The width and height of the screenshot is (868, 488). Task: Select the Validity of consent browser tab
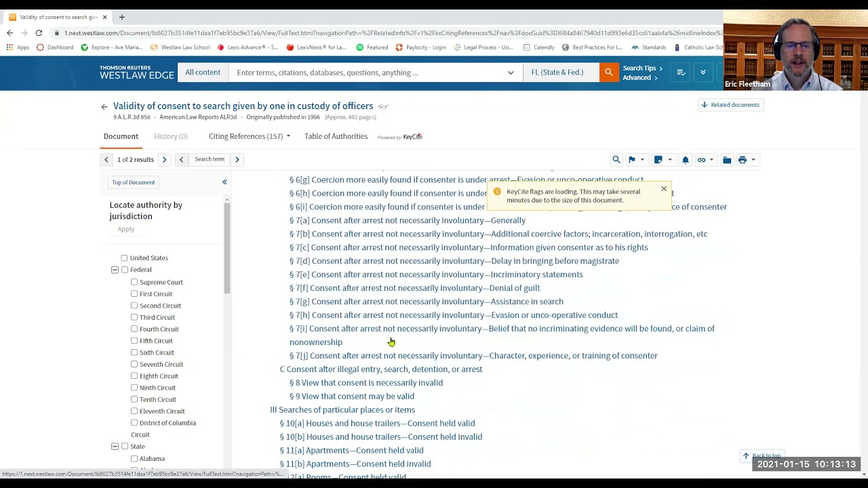[x=57, y=17]
